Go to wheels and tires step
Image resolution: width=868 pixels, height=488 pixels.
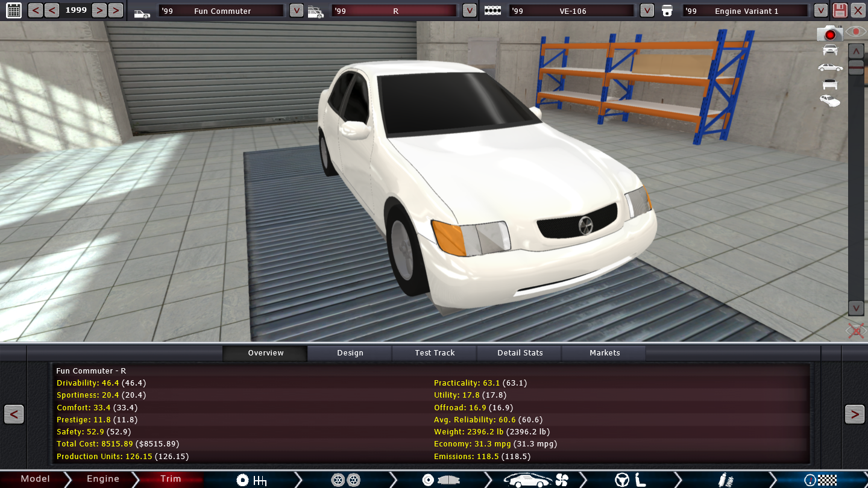tap(345, 480)
